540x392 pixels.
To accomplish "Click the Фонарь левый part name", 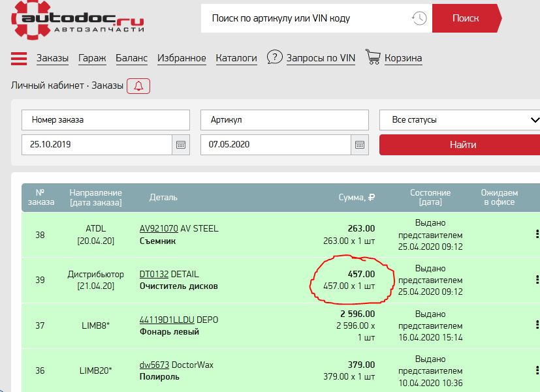I will pos(169,332).
